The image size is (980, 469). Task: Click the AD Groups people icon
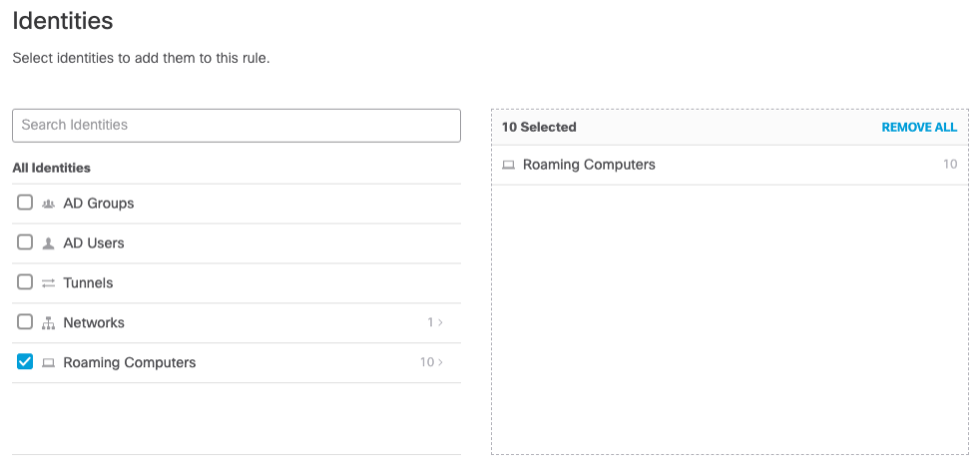point(48,204)
